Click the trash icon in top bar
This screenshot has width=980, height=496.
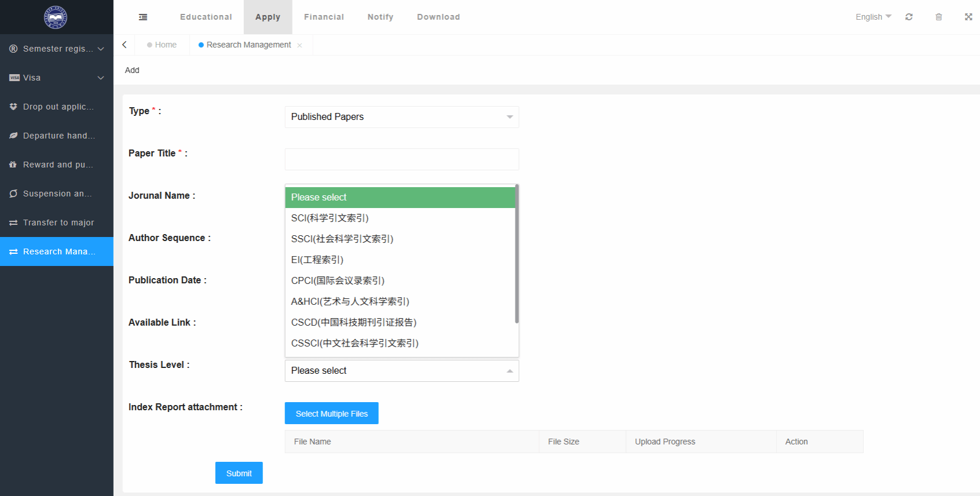point(938,17)
